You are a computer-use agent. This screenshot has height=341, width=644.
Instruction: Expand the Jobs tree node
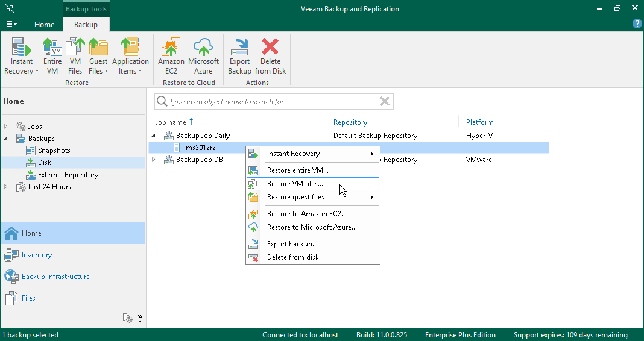(x=6, y=127)
